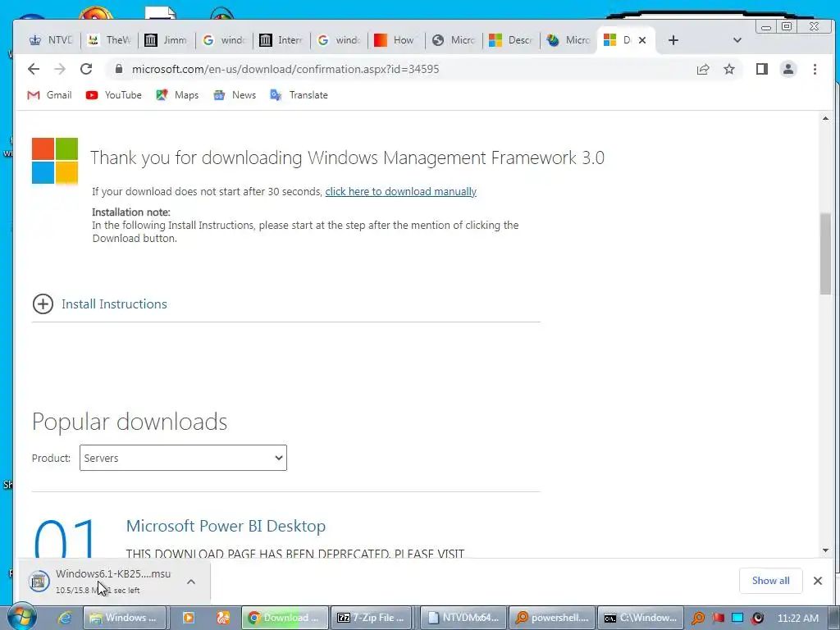This screenshot has height=630, width=840.
Task: Click the vertical scrollbar thumb
Action: click(825, 253)
